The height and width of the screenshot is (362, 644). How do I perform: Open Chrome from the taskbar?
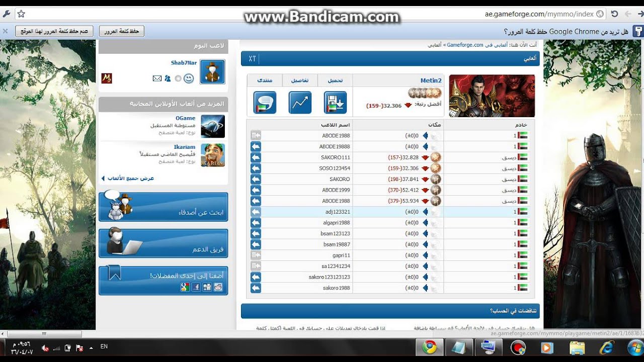pyautogui.click(x=429, y=347)
